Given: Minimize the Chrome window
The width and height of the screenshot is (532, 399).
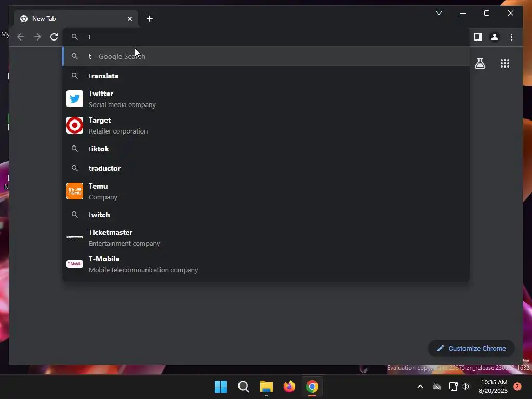Looking at the screenshot, I should coord(463,13).
